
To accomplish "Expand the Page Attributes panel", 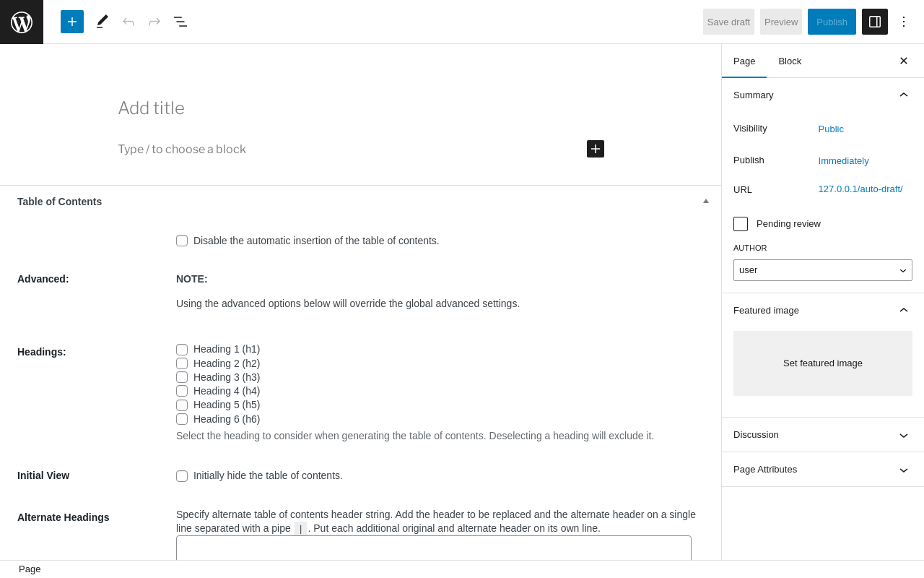I will click(823, 470).
